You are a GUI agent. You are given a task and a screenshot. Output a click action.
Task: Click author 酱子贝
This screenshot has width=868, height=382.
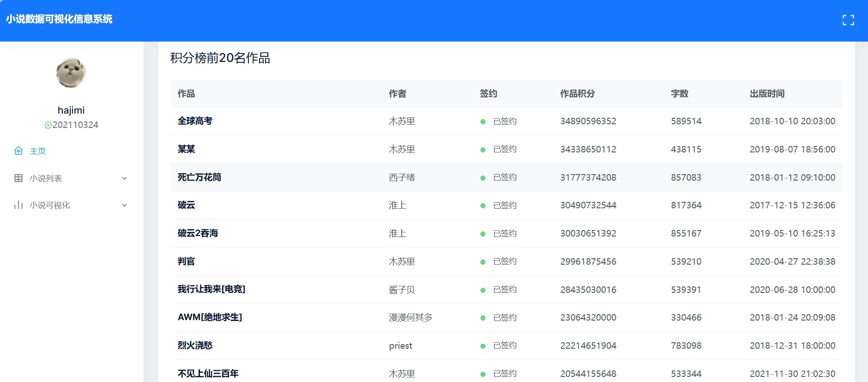(x=402, y=290)
